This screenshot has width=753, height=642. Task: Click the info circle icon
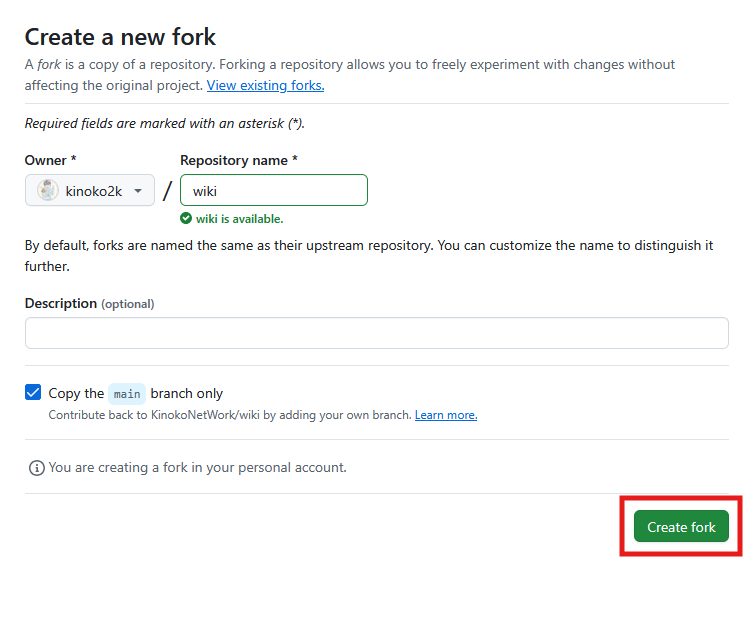[x=37, y=467]
